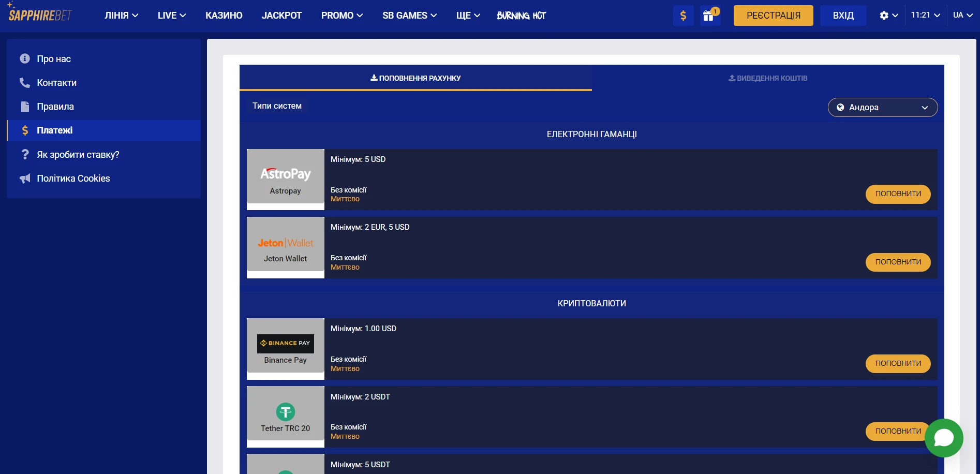
Task: Expand the ЩЕ menu
Action: (x=468, y=16)
